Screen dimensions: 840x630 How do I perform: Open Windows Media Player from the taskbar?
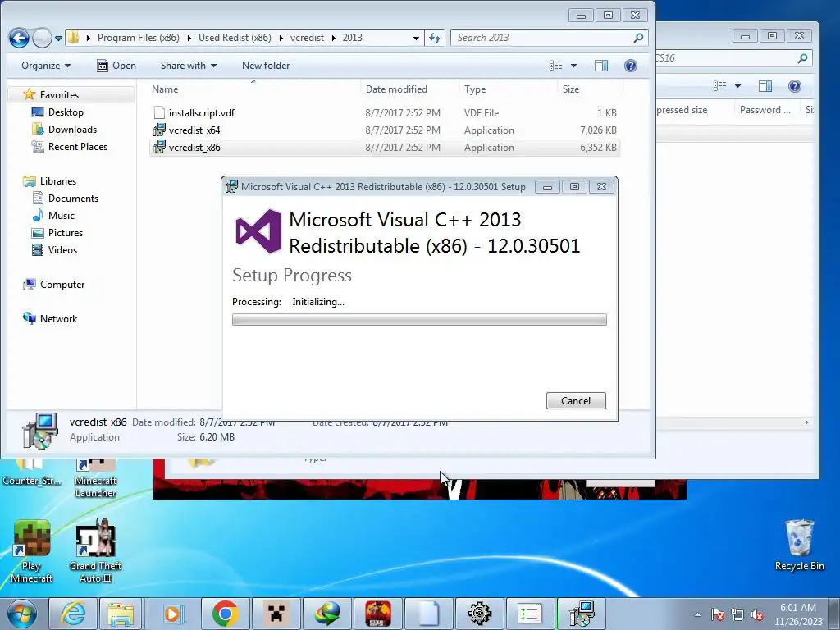point(172,614)
